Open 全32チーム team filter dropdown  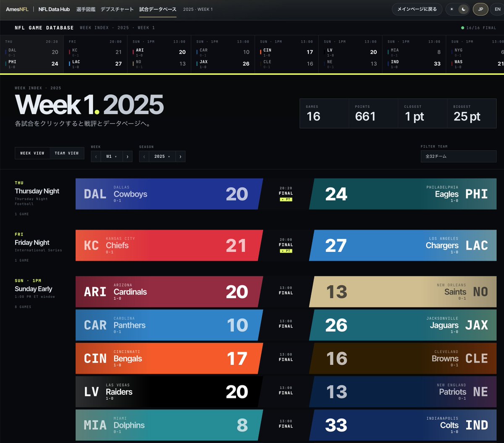(x=459, y=156)
